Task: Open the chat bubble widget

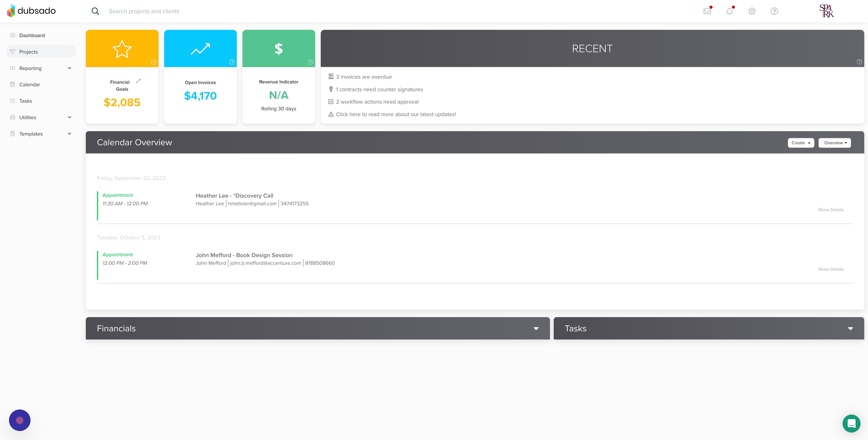Action: (x=851, y=423)
